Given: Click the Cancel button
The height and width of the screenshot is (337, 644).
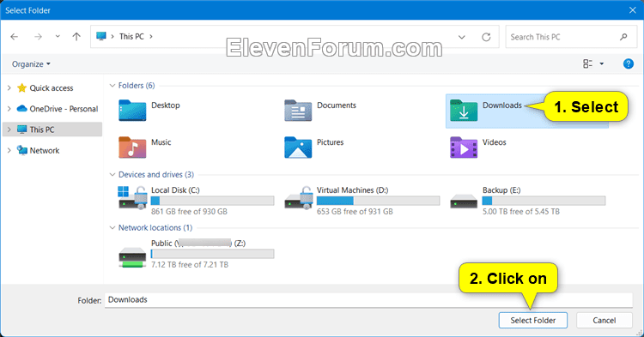Looking at the screenshot, I should (605, 320).
